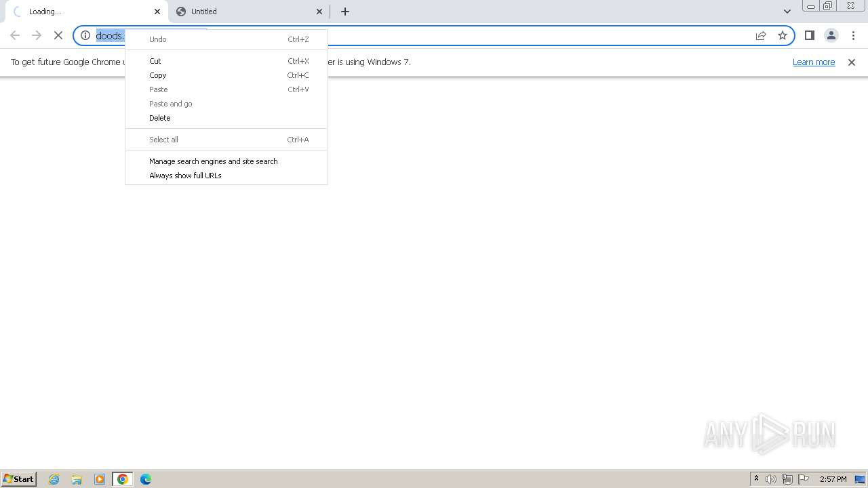Choose Delete from context menu

[x=226, y=118]
